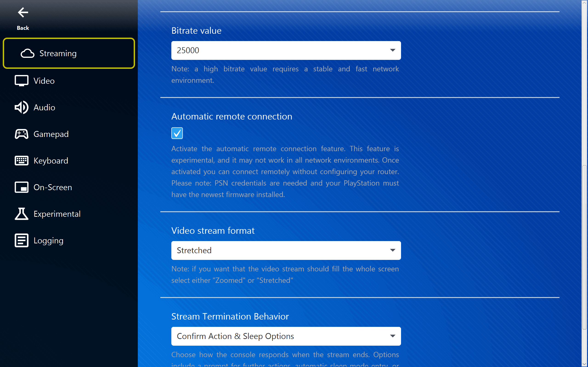
Task: Click the Logging document icon
Action: [x=21, y=240]
